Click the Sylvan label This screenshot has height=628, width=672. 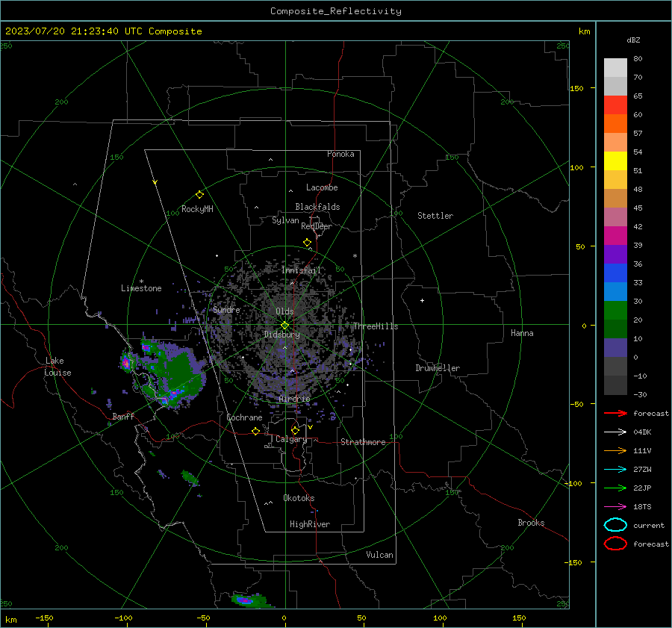285,220
